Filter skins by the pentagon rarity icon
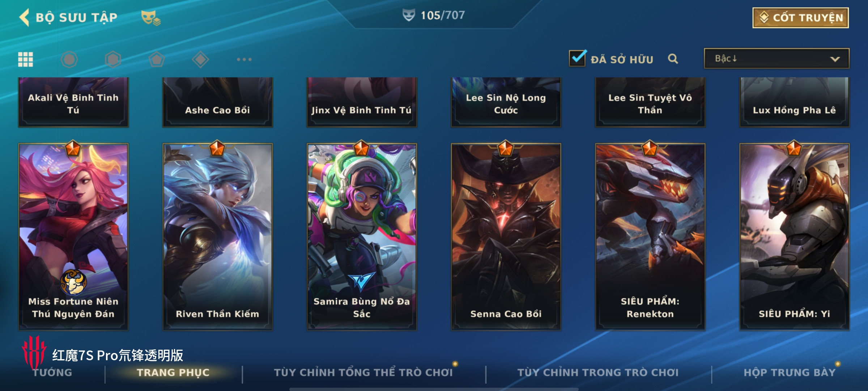Viewport: 868px width, 391px height. (157, 59)
